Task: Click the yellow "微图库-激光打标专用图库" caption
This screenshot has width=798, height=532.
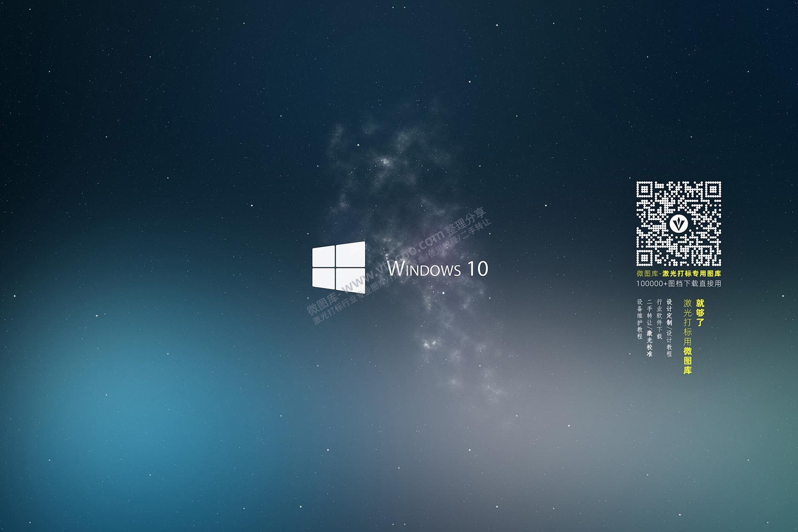Action: pos(678,274)
